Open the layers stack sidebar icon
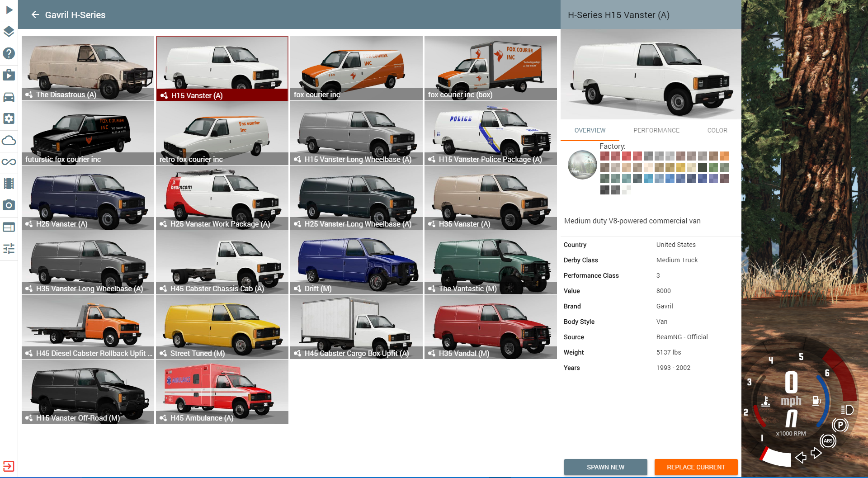This screenshot has height=478, width=868. 9,31
